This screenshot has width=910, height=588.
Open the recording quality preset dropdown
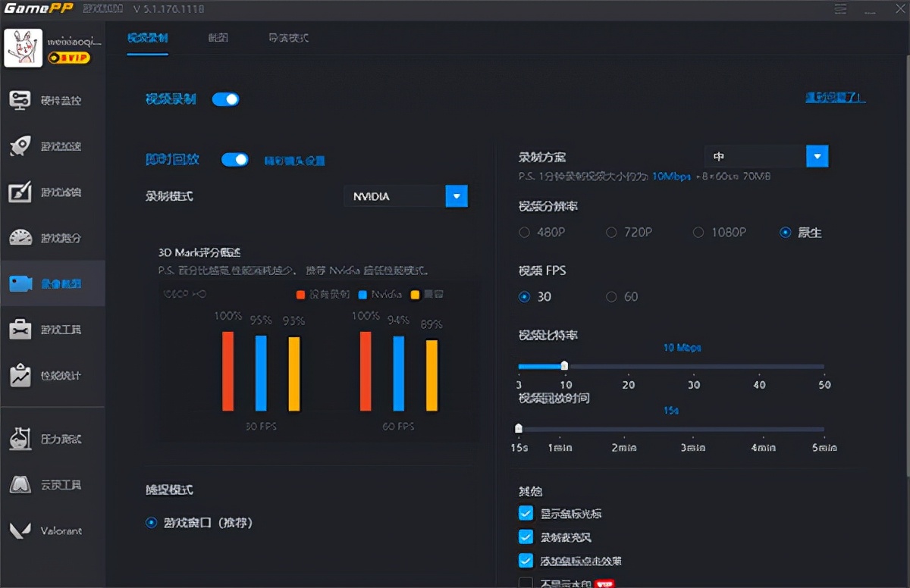point(817,156)
